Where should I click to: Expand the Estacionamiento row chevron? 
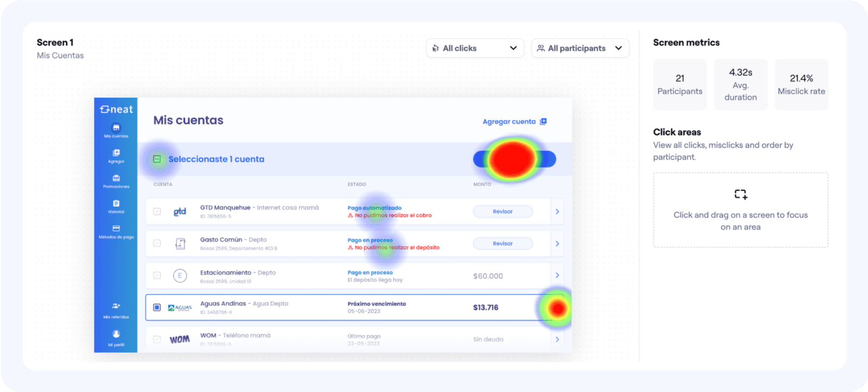point(557,275)
